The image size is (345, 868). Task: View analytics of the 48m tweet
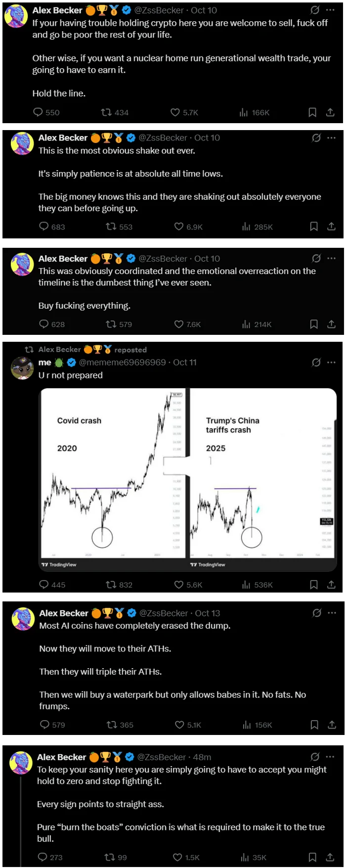click(x=245, y=857)
